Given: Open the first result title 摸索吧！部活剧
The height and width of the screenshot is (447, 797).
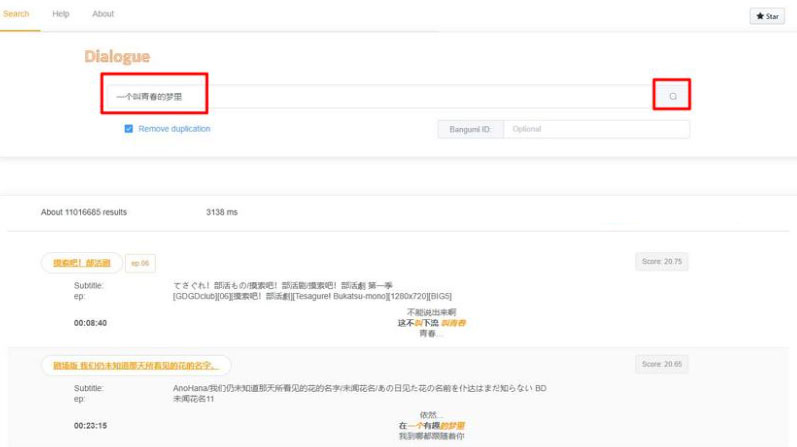Looking at the screenshot, I should point(81,262).
